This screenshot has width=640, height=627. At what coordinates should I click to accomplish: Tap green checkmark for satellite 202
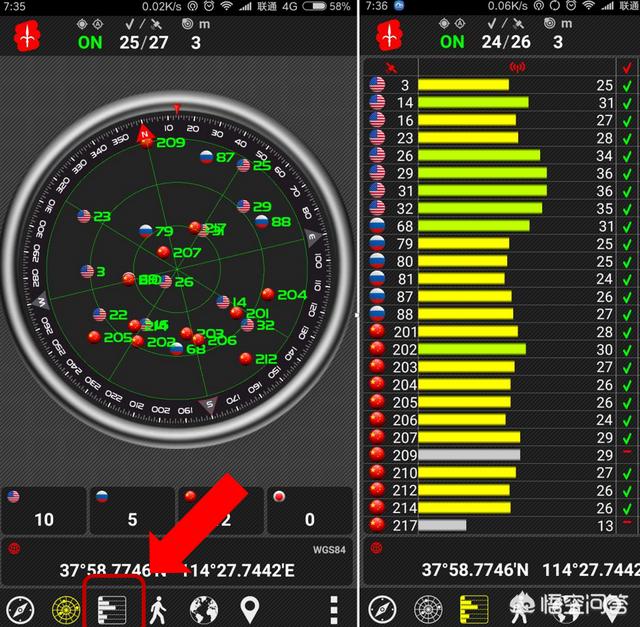[x=627, y=350]
